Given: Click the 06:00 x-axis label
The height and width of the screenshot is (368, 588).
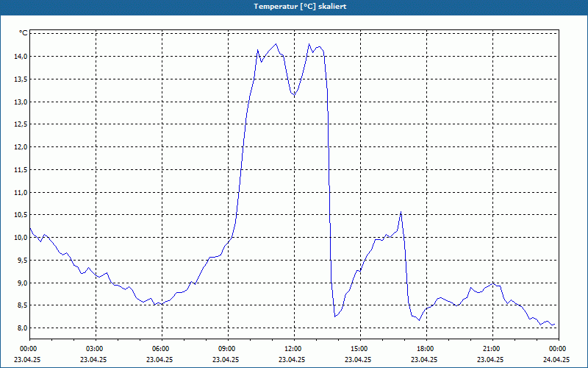Looking at the screenshot, I should point(160,349).
